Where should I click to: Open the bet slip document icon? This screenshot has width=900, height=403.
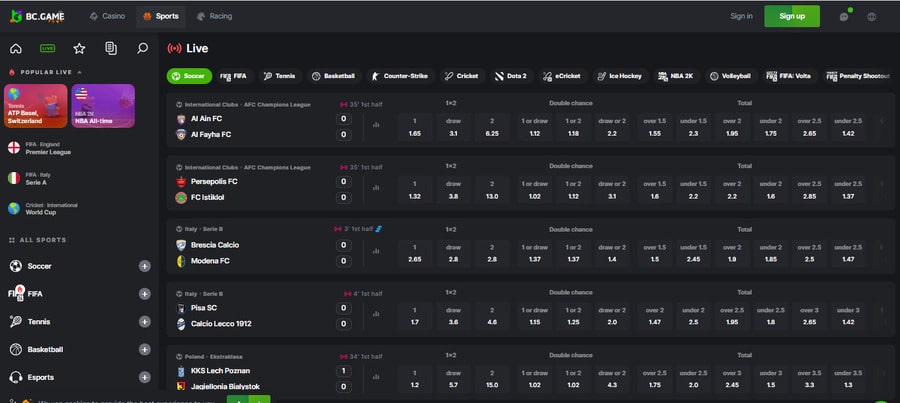111,49
